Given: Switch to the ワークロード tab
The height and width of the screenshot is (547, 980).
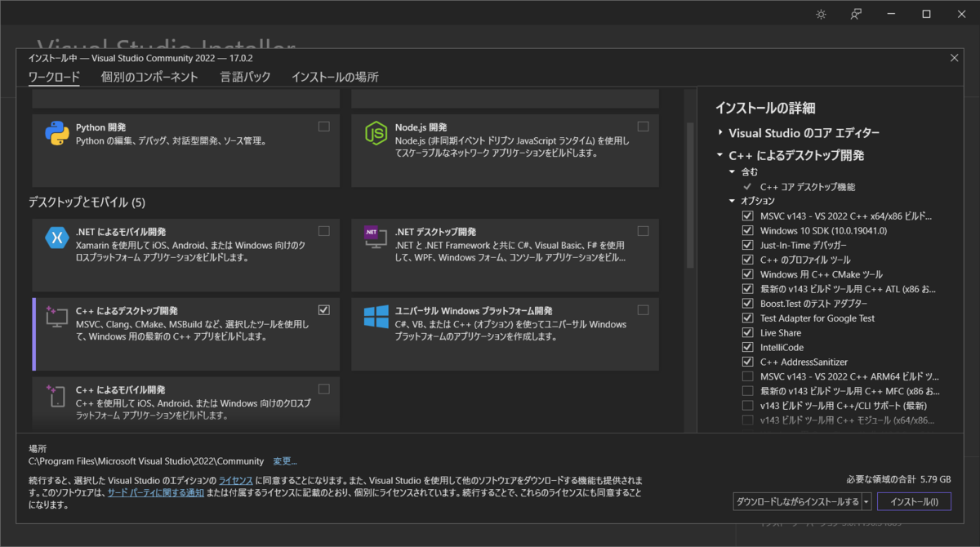Looking at the screenshot, I should [x=54, y=78].
